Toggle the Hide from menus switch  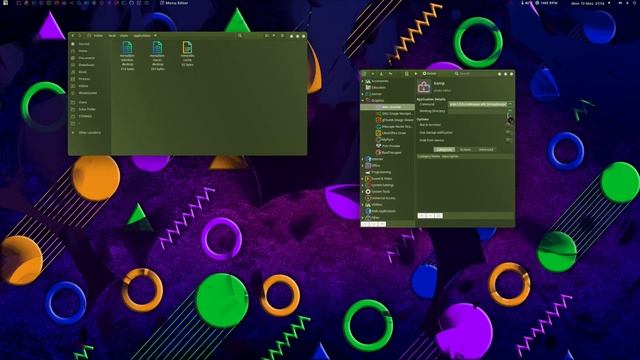pyautogui.click(x=509, y=140)
